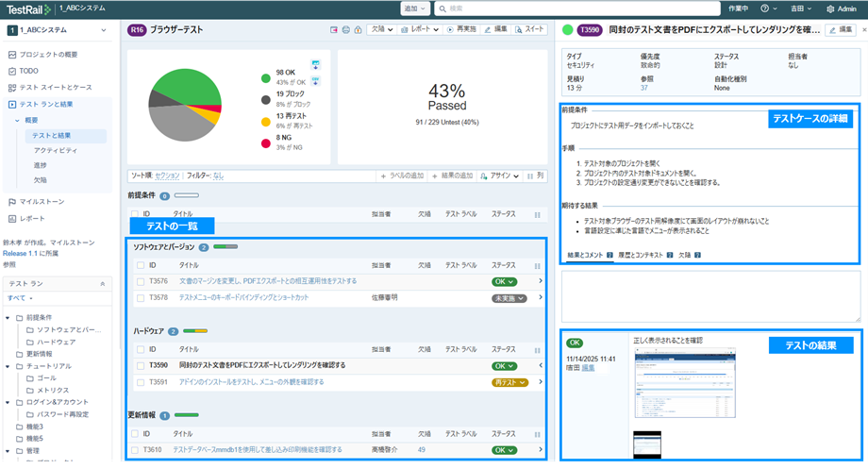Click the column settings icon in the 前提条件 header
Viewport: 868px width, 469px height.
pos(538,215)
